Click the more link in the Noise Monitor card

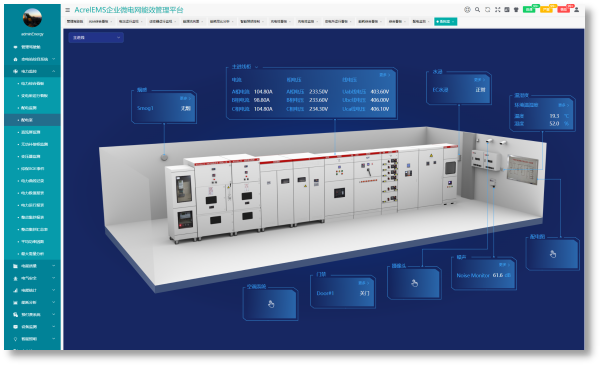click(x=504, y=265)
